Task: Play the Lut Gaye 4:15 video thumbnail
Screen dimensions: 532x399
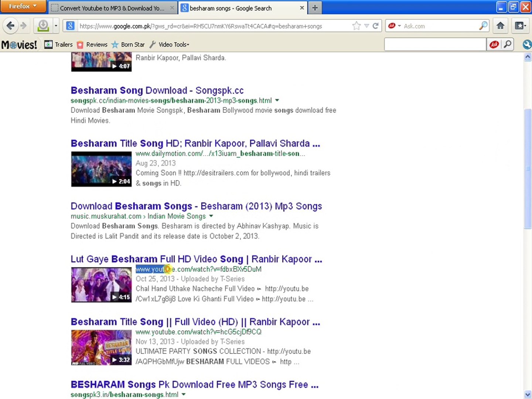Action: [101, 285]
